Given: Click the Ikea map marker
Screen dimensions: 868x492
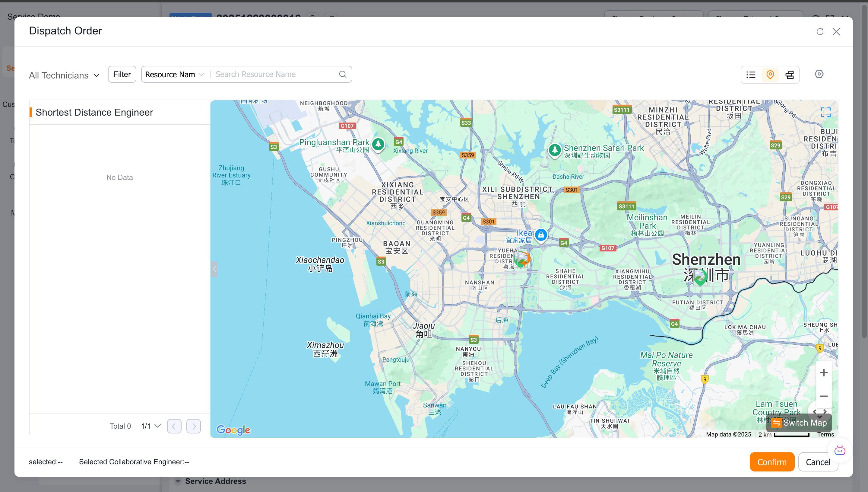Looking at the screenshot, I should click(x=541, y=235).
